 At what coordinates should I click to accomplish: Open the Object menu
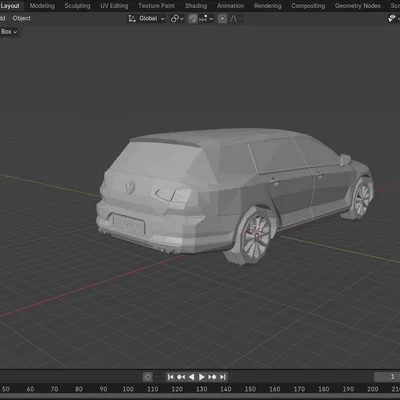(x=22, y=18)
